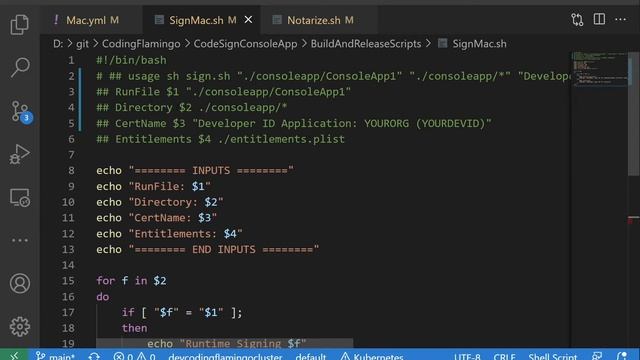Screen dimensions: 640x360
Task: Click the echo "Entitlements: $4" line
Action: point(169,233)
